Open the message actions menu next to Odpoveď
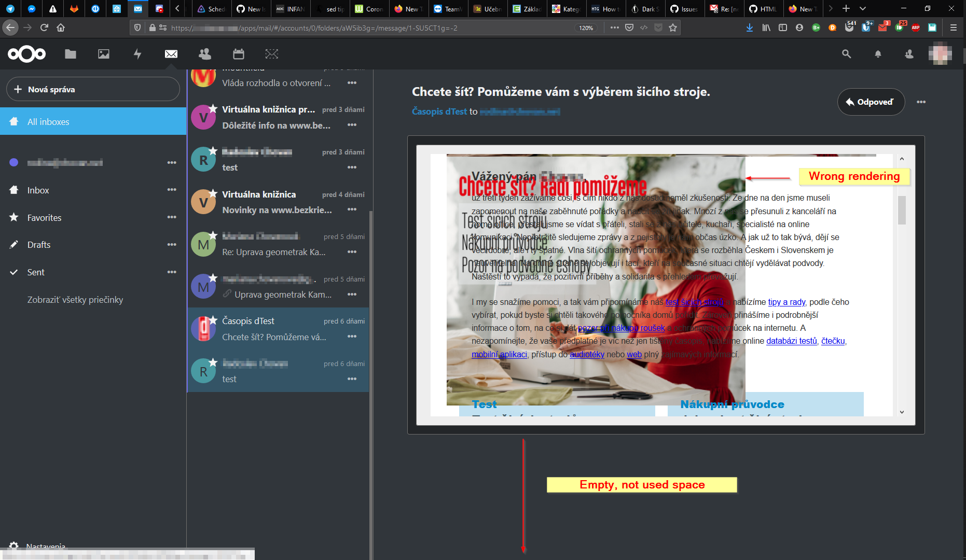Screen dimensions: 966x560 tap(921, 102)
